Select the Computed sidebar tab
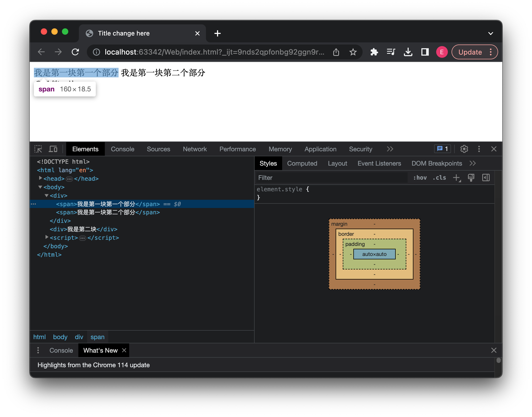The height and width of the screenshot is (417, 532). [x=302, y=163]
